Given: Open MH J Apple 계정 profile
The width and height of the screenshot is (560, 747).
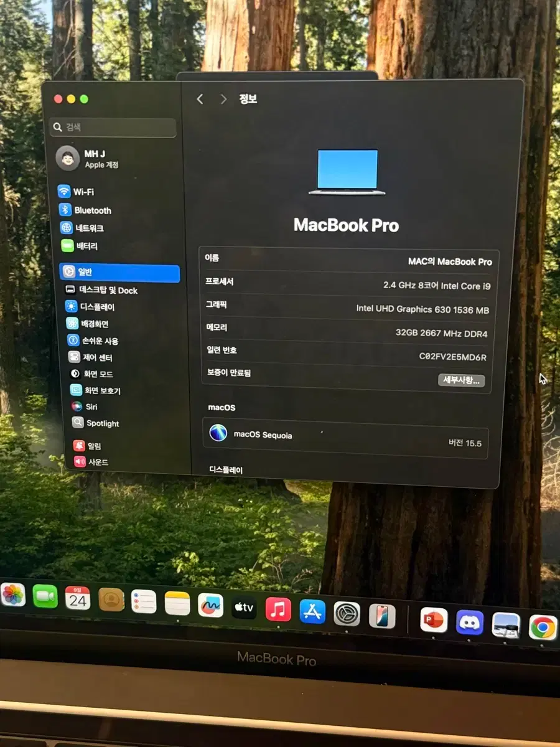Looking at the screenshot, I should point(88,159).
